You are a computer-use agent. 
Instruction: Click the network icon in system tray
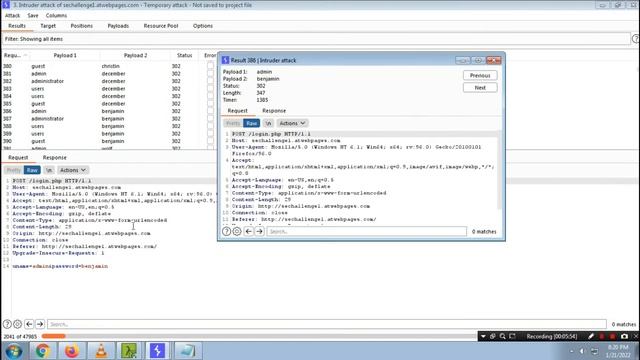pyautogui.click(x=594, y=351)
